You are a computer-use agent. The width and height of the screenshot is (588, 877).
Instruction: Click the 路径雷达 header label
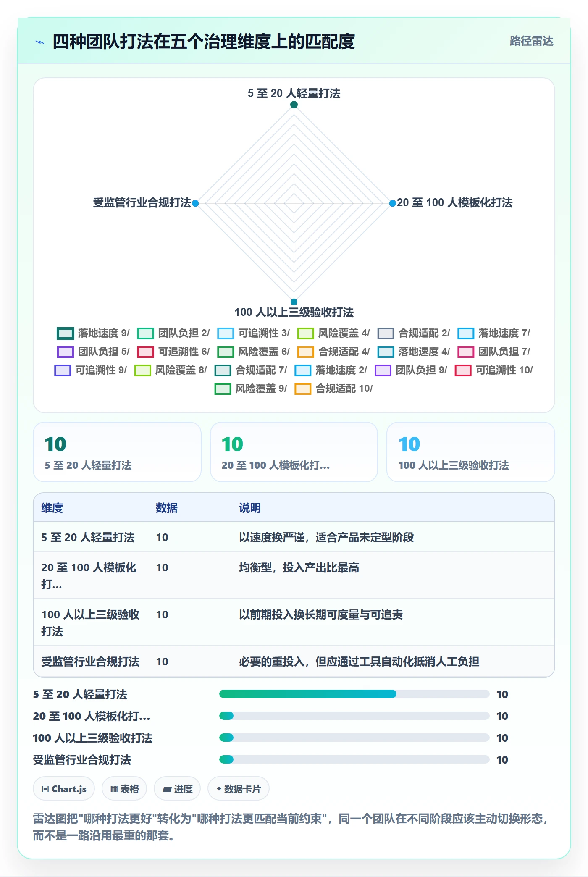click(x=531, y=41)
